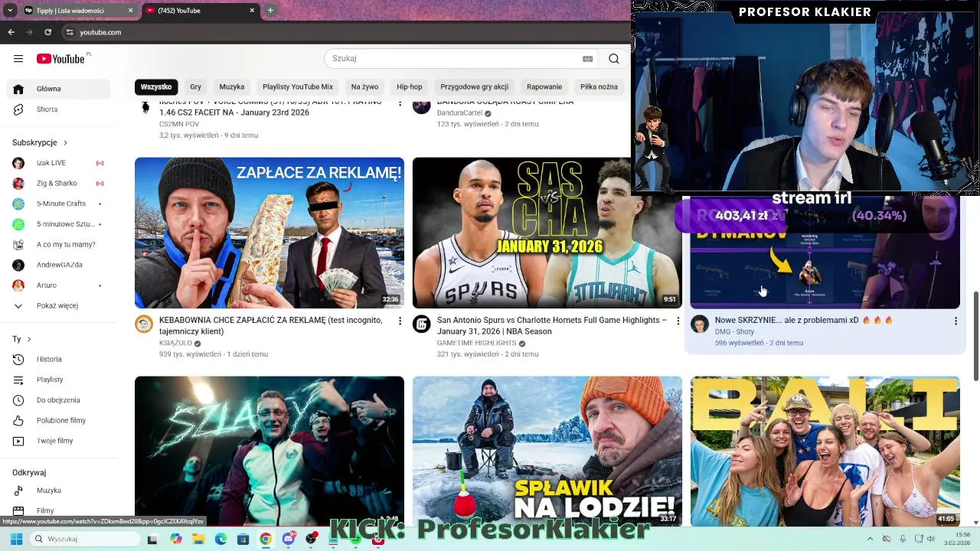Open the Spurs vs Hornets highlights thumbnail
The image size is (980, 551).
[x=547, y=233]
